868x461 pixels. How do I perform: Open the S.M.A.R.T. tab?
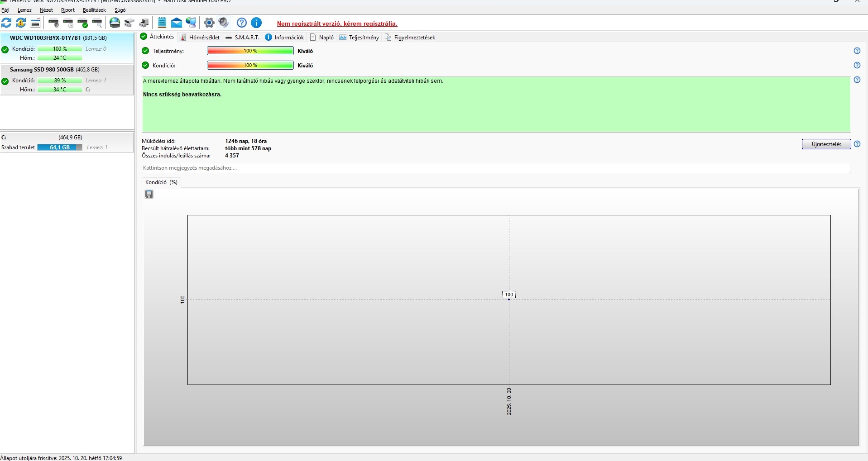pyautogui.click(x=243, y=38)
